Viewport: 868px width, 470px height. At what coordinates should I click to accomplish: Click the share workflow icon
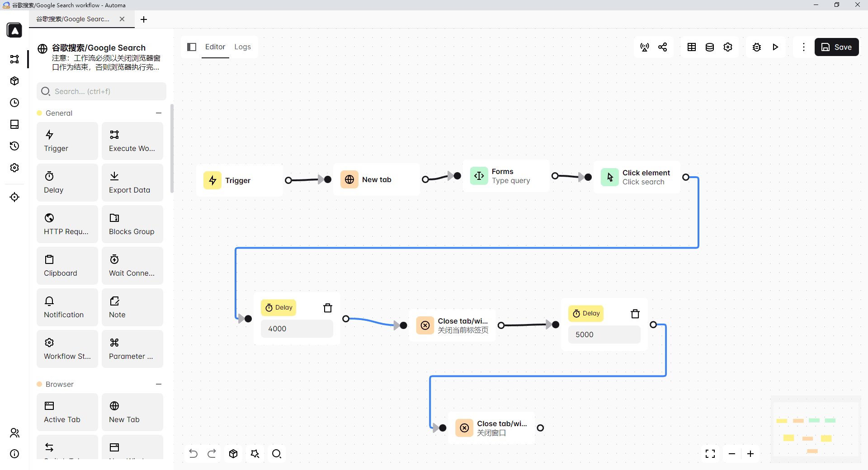[663, 47]
